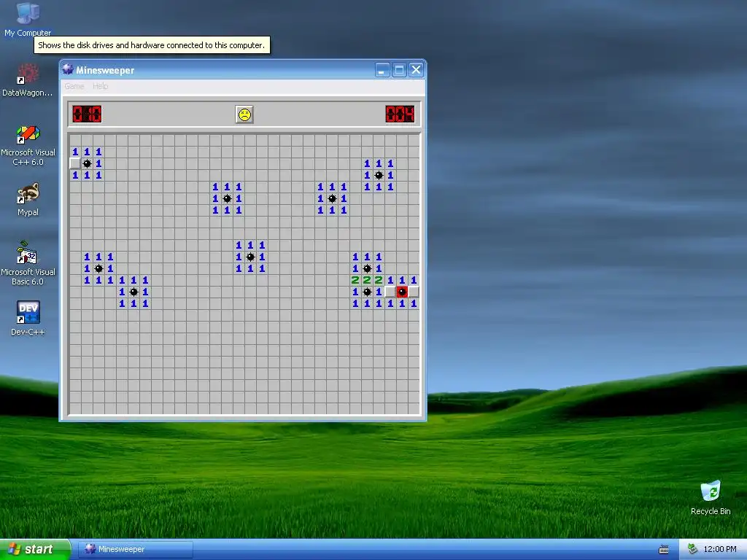747x560 pixels.
Task: Open the Game menu in Minesweeper
Action: (74, 86)
